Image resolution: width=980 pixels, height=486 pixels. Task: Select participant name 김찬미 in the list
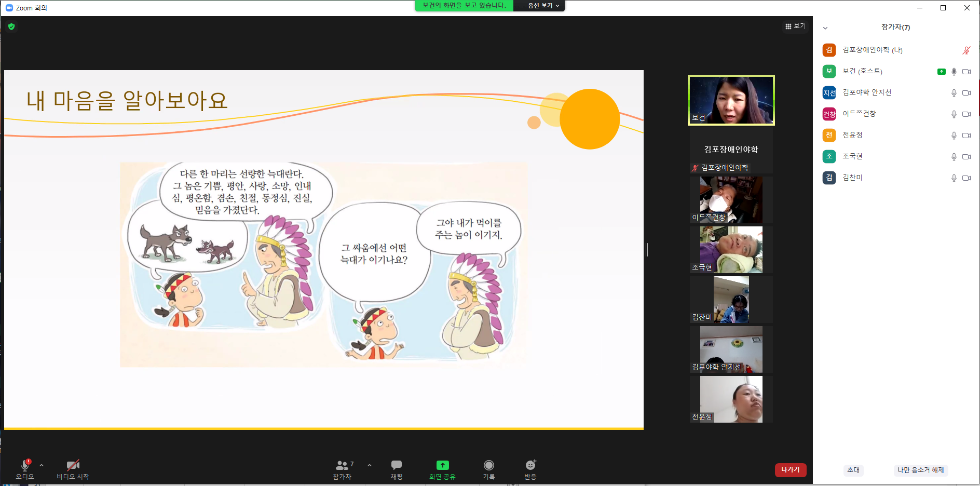(x=852, y=178)
